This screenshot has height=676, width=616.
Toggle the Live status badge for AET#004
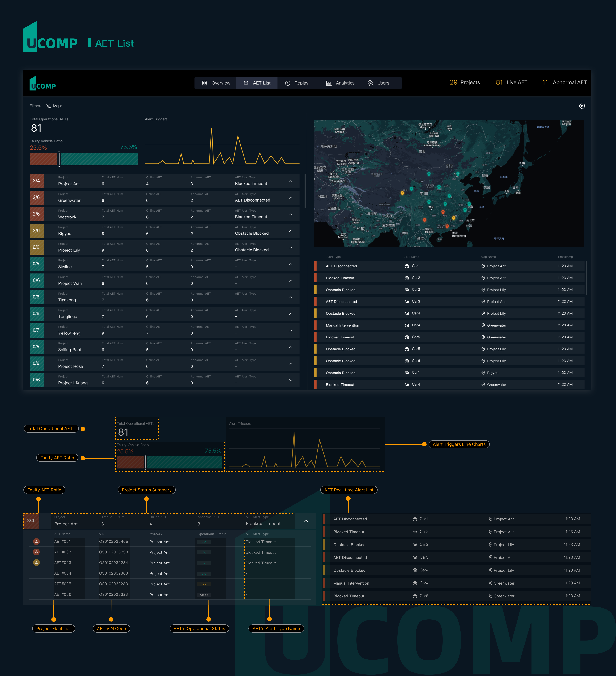point(204,573)
